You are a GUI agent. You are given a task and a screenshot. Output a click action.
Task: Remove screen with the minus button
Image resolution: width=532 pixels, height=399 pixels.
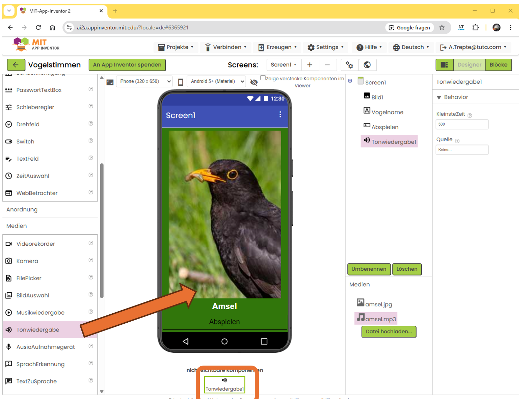327,65
